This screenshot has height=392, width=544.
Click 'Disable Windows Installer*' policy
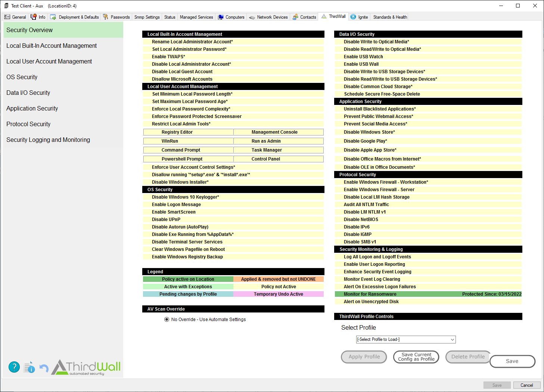tap(233, 182)
